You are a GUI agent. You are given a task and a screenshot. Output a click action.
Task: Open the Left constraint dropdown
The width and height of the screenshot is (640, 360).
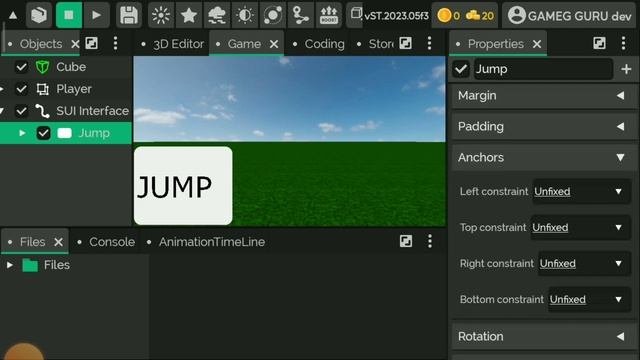[582, 191]
